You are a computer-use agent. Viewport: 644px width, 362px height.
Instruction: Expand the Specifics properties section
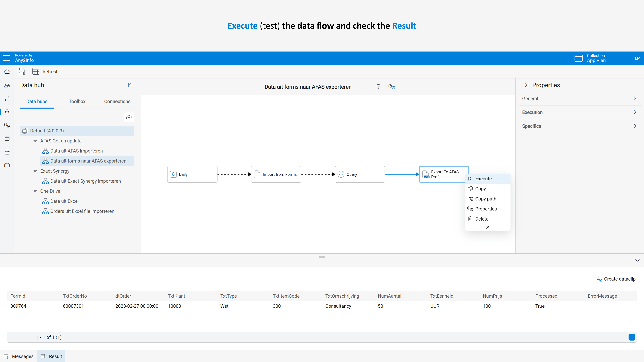coord(579,126)
